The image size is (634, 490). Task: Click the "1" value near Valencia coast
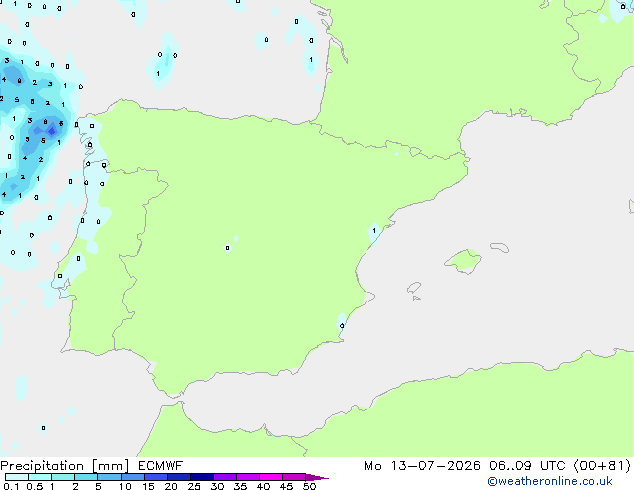coord(374,230)
